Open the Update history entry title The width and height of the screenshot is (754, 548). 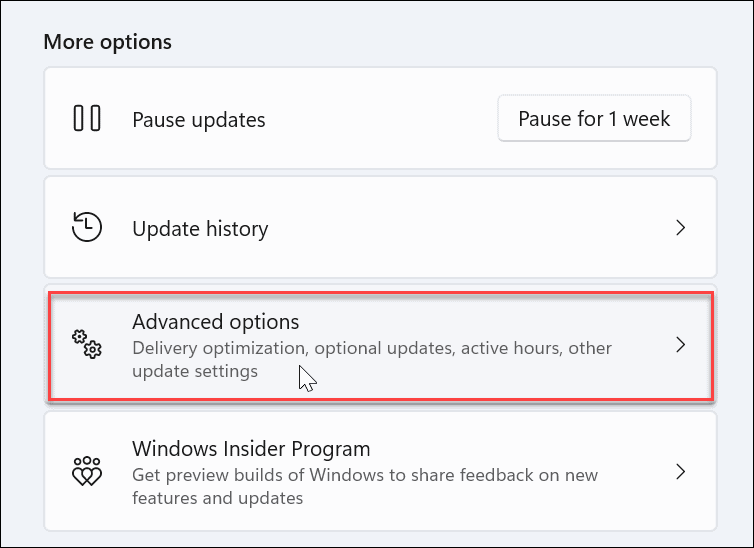[200, 229]
